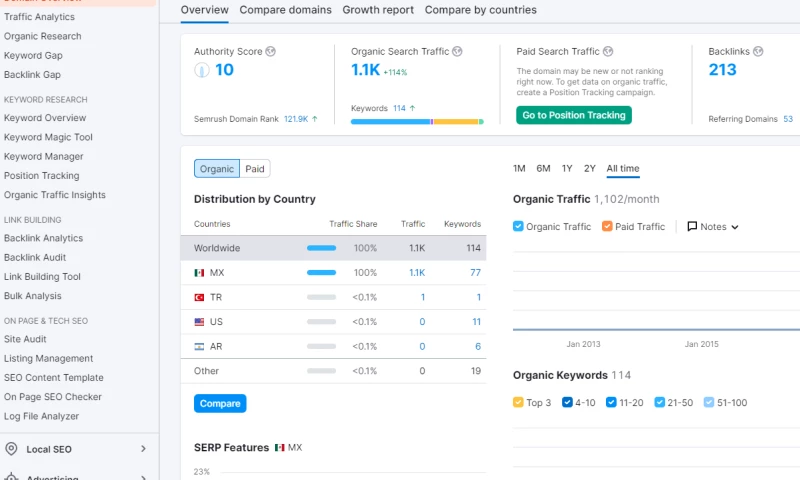The image size is (800, 480).
Task: Click the Turkey flag icon in country table
Action: pyautogui.click(x=200, y=297)
